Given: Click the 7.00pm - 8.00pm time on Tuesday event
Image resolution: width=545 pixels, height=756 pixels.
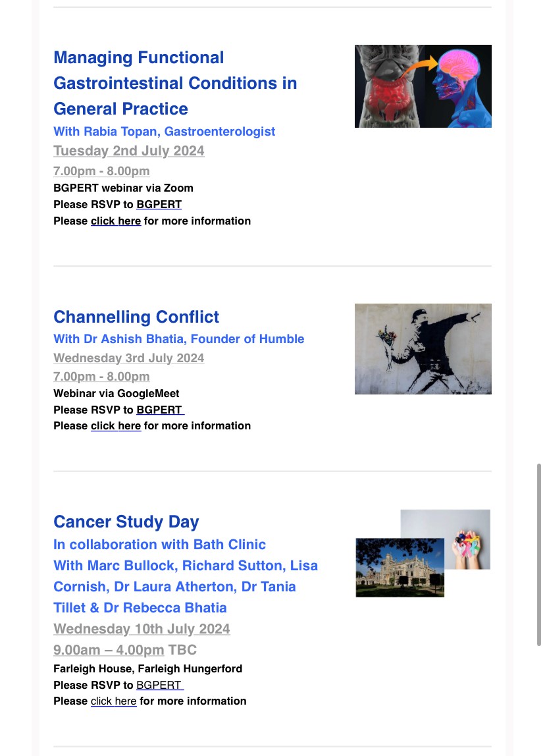Looking at the screenshot, I should click(101, 171).
